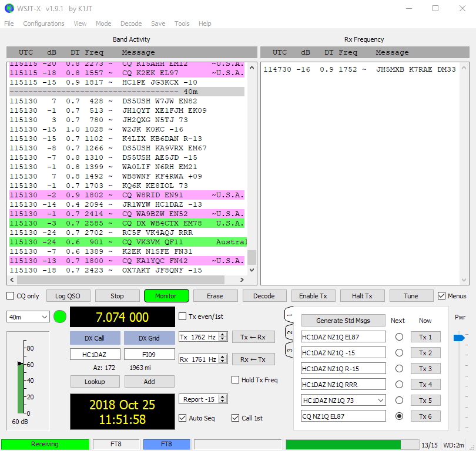Select Next radio for Tx 3 message

pyautogui.click(x=399, y=369)
